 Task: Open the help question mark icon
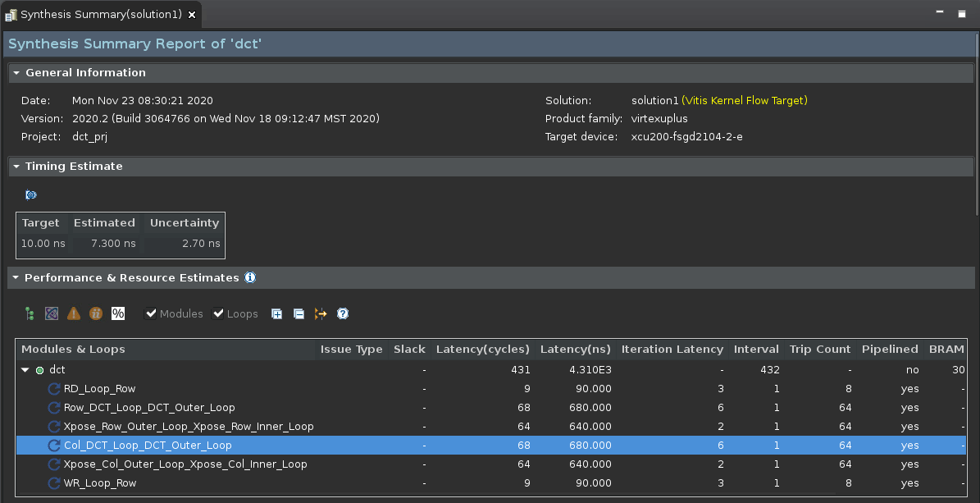click(343, 313)
